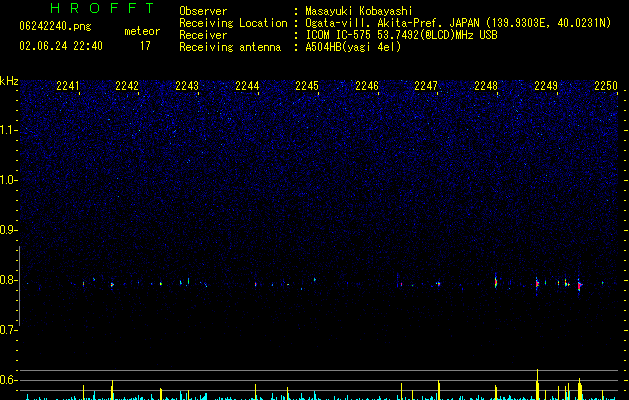Click the 2245 time axis marker
The height and width of the screenshot is (400, 629).
click(x=307, y=86)
